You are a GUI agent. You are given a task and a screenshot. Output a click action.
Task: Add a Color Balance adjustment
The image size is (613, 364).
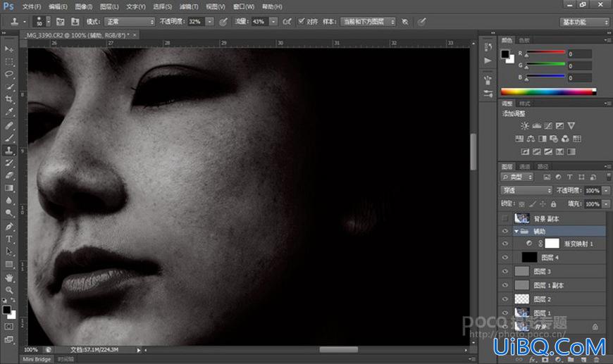(x=531, y=139)
